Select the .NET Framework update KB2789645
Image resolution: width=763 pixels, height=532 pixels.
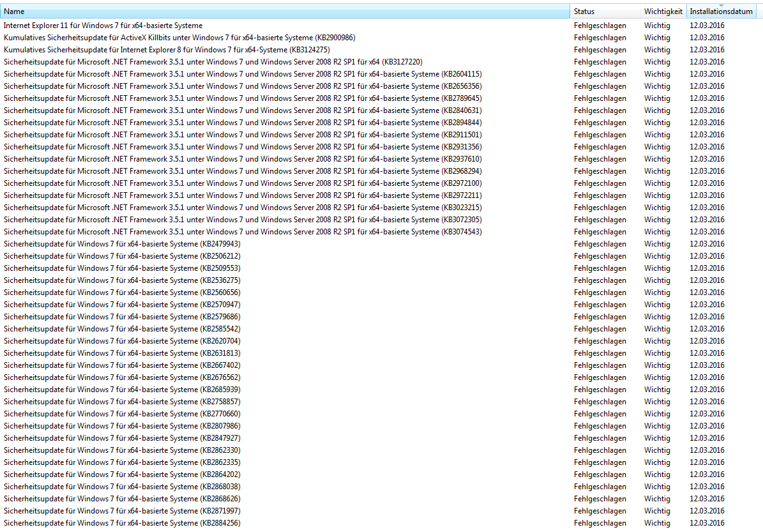(x=243, y=98)
